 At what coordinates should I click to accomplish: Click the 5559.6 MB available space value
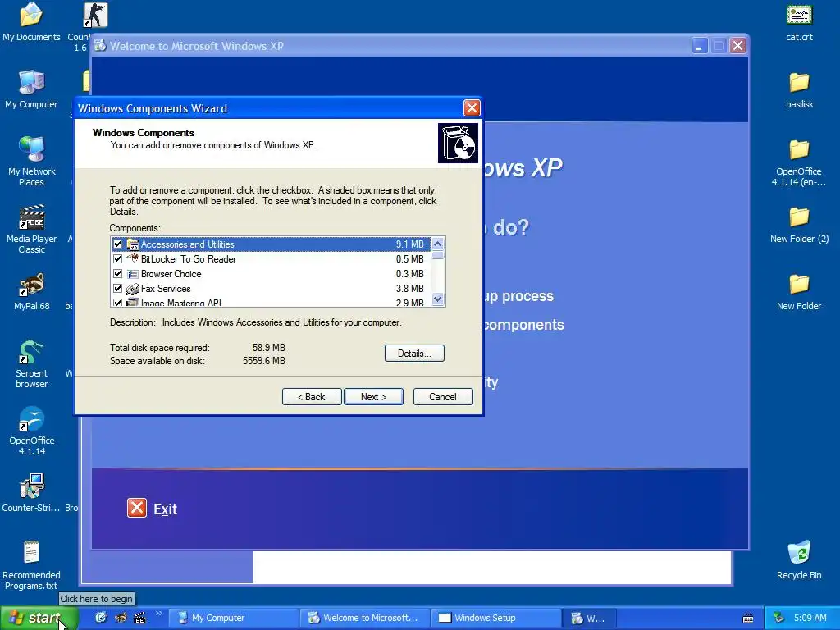tap(263, 361)
